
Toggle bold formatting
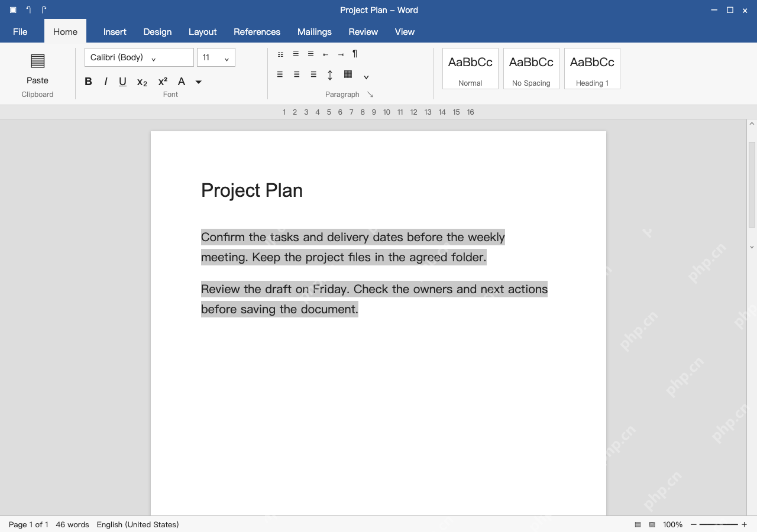pyautogui.click(x=88, y=82)
